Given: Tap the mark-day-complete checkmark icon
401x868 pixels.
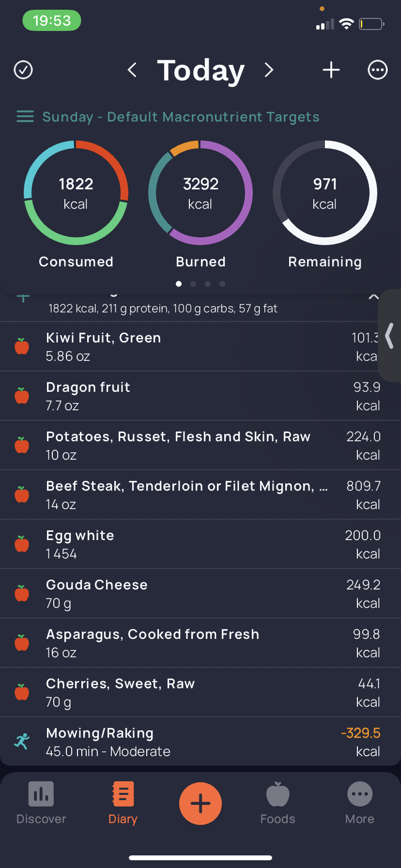Looking at the screenshot, I should click(23, 70).
